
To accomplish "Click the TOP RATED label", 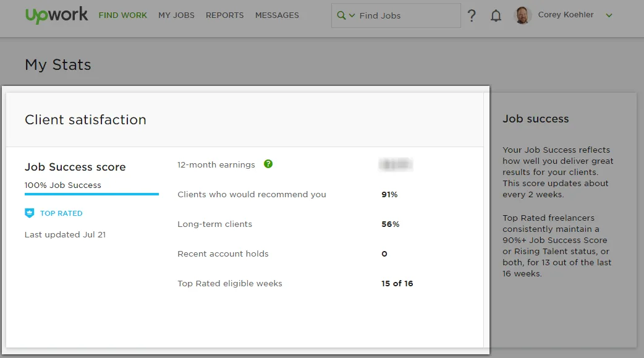I will [61, 213].
